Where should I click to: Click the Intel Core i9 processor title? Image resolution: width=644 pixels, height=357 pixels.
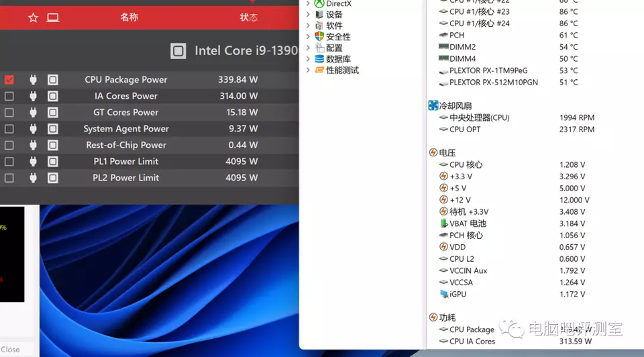[x=246, y=50]
